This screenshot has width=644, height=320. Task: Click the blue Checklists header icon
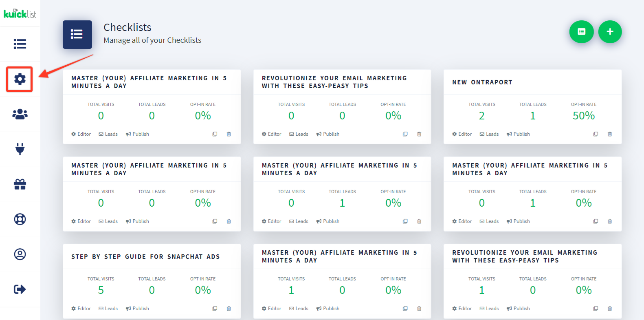(77, 35)
